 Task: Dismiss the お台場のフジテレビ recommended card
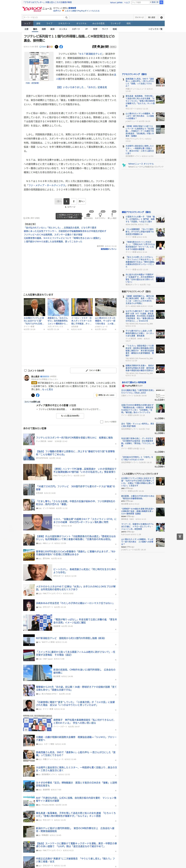pos(44,330)
